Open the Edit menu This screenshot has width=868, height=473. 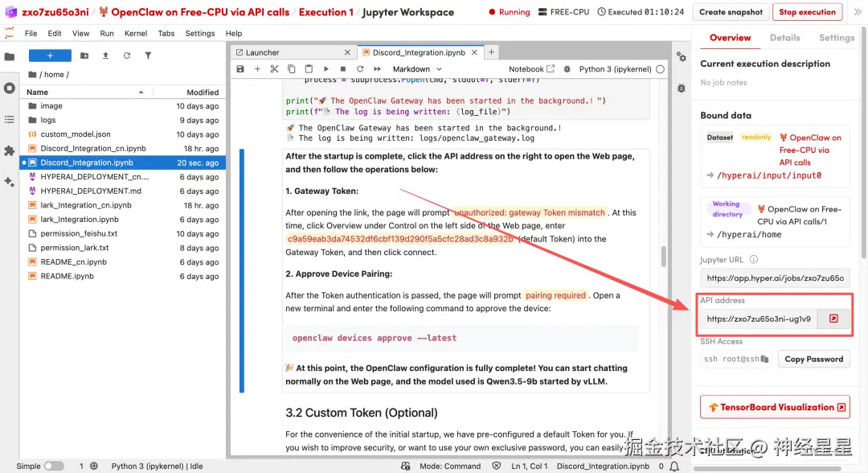55,33
